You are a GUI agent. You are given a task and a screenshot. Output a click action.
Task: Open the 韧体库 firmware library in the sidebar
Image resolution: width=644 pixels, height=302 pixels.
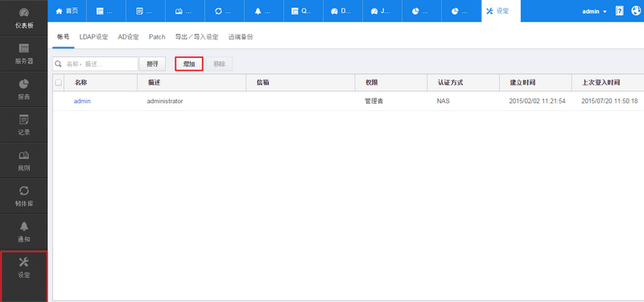tap(24, 197)
